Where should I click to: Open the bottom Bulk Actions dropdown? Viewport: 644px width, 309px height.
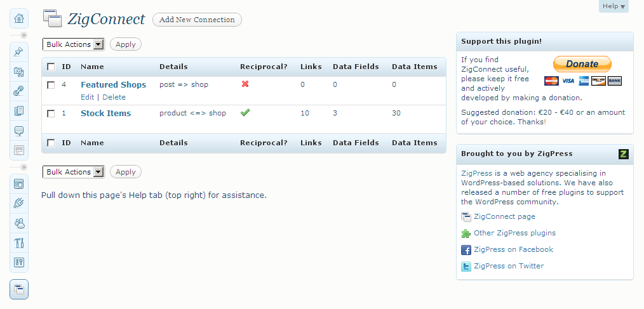(x=74, y=172)
